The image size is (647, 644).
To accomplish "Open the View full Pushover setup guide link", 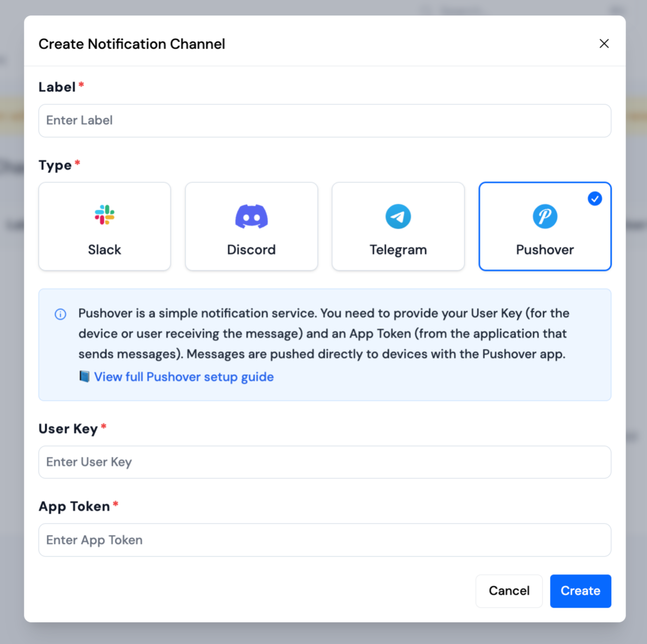I will tap(184, 377).
